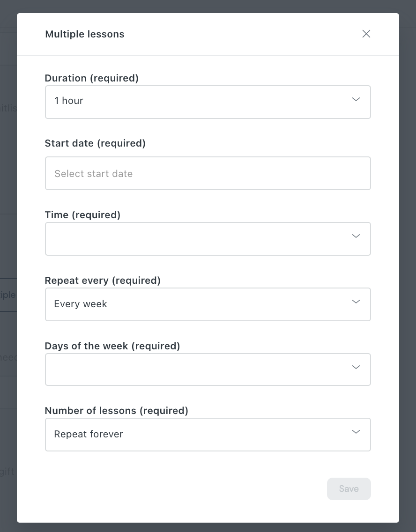This screenshot has height=532, width=416.
Task: Click the chevron arrow in Time field
Action: click(x=356, y=236)
